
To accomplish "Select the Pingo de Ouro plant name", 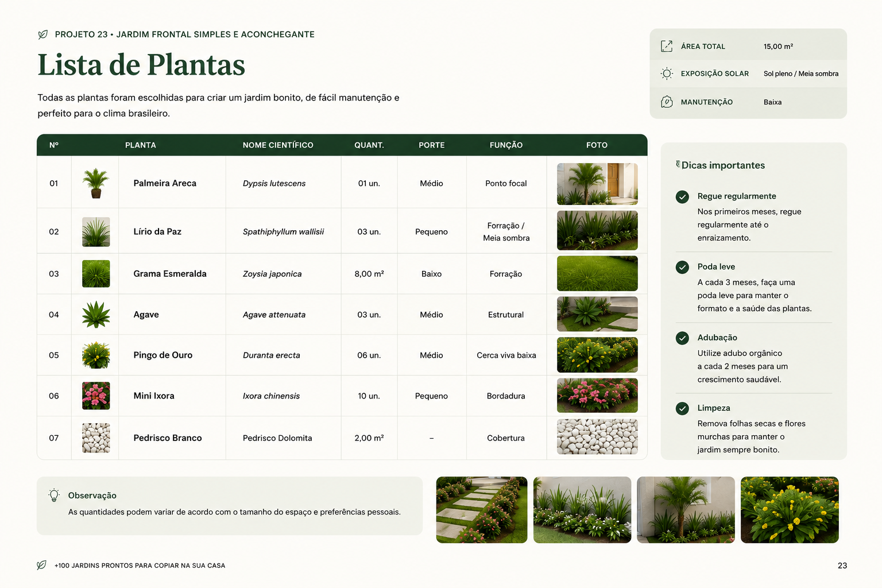I will pyautogui.click(x=163, y=355).
